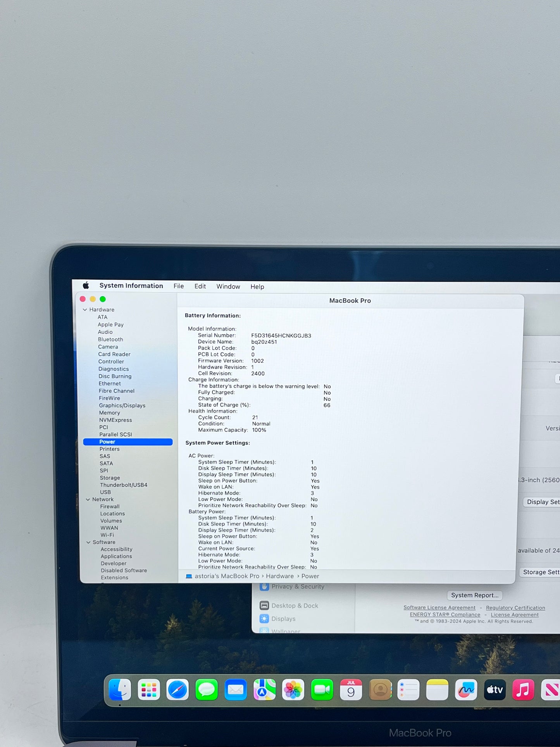The height and width of the screenshot is (747, 560).
Task: Click astoria's MacBook Pro in path bar
Action: pos(227,576)
